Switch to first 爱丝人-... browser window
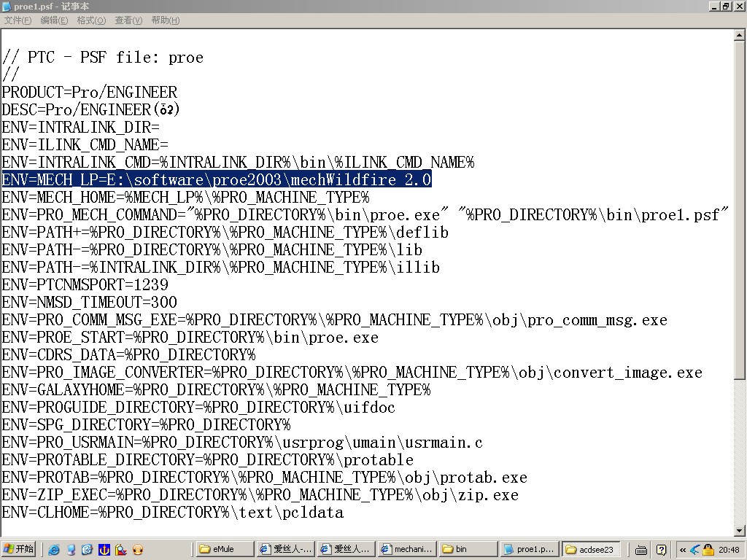747x560 pixels. point(285,549)
